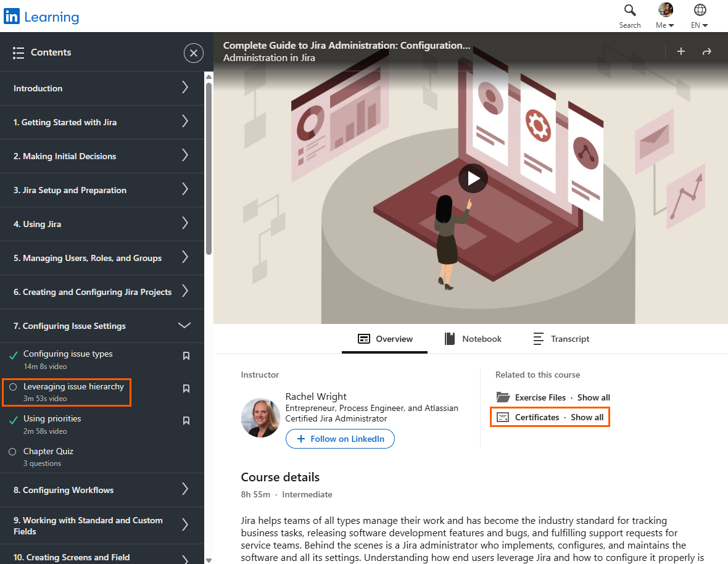
Task: Follow the instructor on LinkedIn
Action: [340, 439]
